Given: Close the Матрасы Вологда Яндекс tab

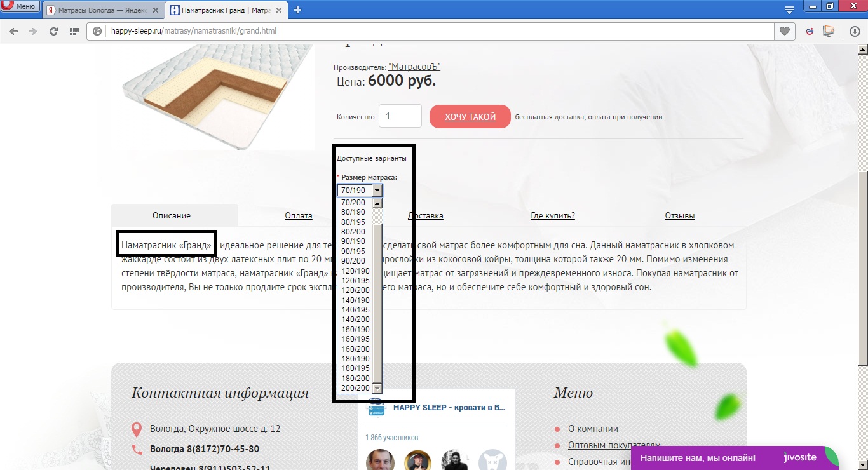Looking at the screenshot, I should point(155,10).
